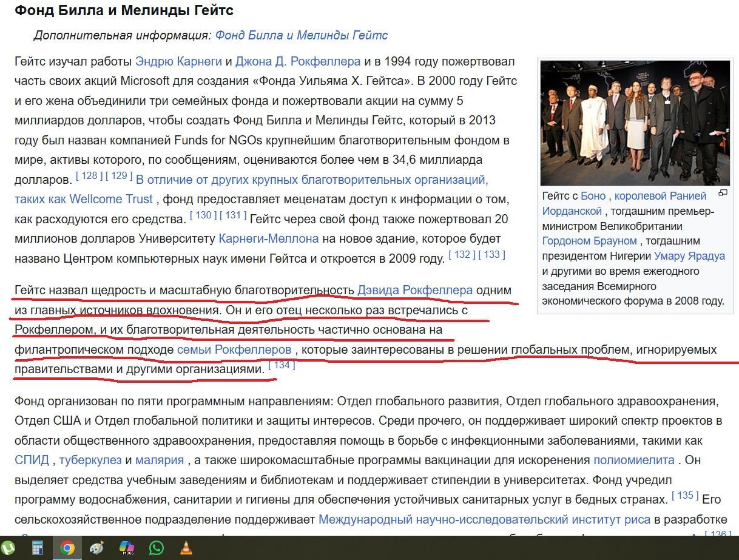Image resolution: width=739 pixels, height=560 pixels.
Task: Go to the 'Карнеги-Меллона' article link
Action: (x=268, y=238)
